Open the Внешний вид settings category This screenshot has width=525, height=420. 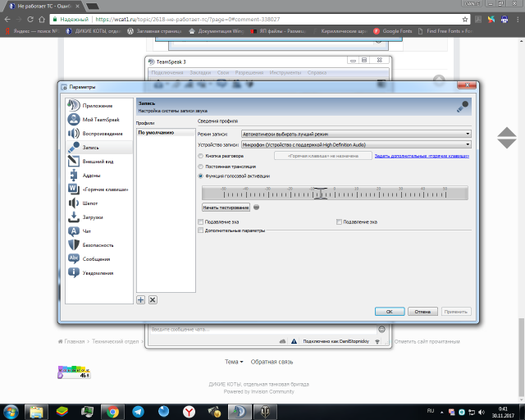click(97, 162)
